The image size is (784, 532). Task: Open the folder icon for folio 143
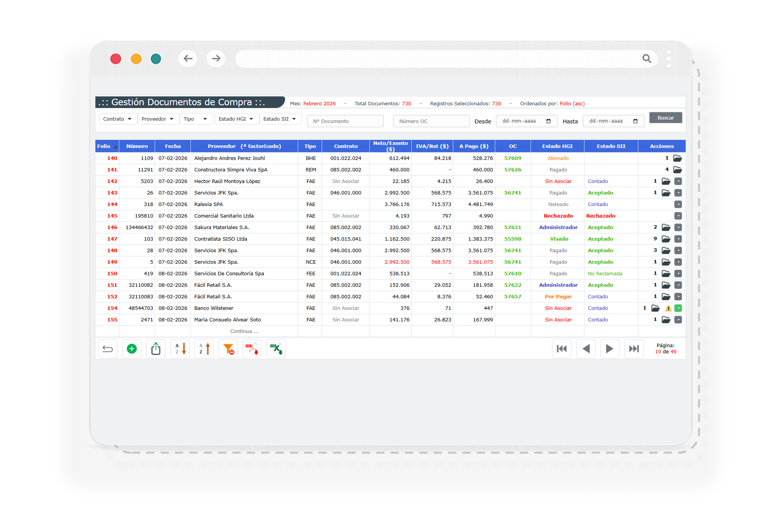tap(666, 193)
